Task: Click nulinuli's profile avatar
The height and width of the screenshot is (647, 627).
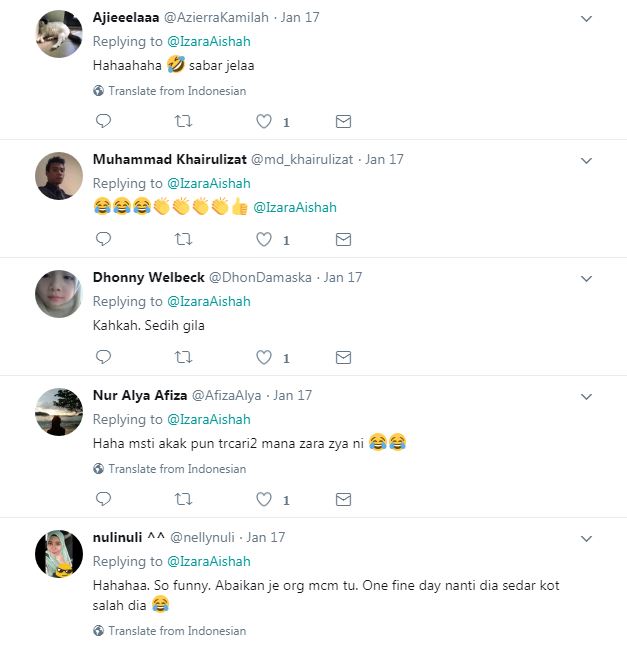Action: 59,553
